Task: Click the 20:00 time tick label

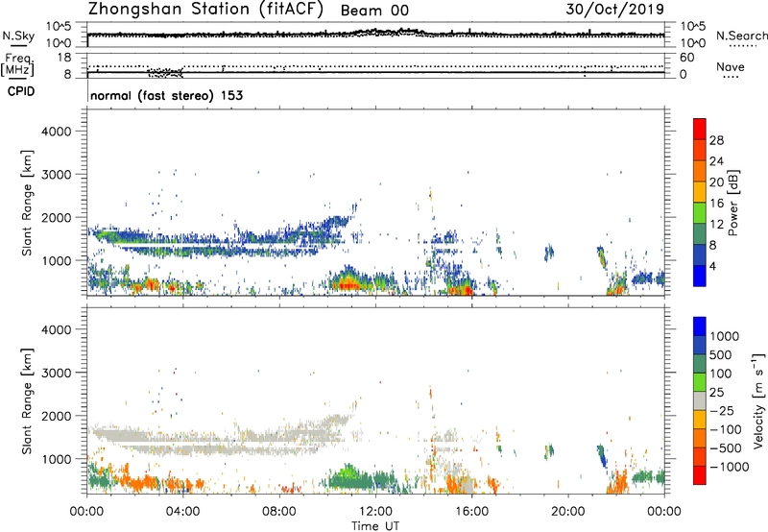Action: pyautogui.click(x=567, y=512)
